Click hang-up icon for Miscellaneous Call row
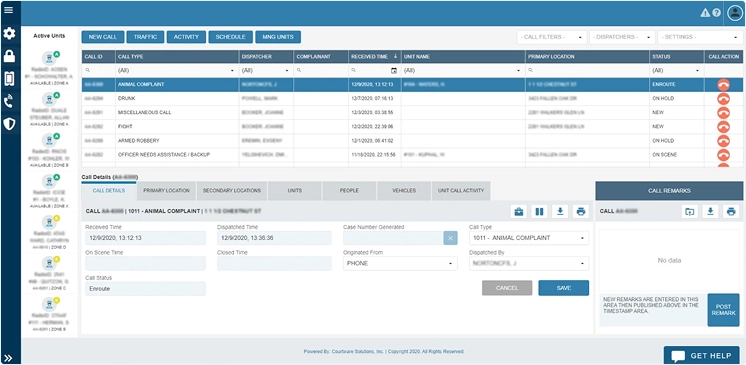The height and width of the screenshot is (365, 746). [x=723, y=113]
